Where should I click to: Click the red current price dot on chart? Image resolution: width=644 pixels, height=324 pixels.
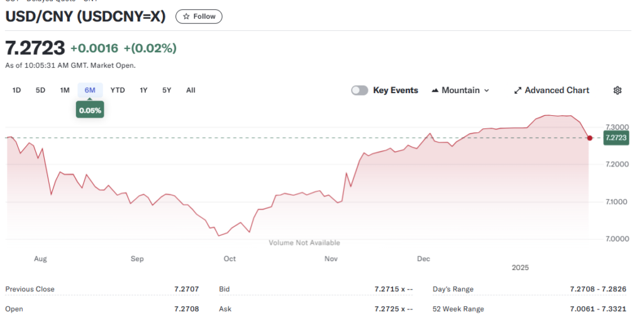click(x=589, y=138)
